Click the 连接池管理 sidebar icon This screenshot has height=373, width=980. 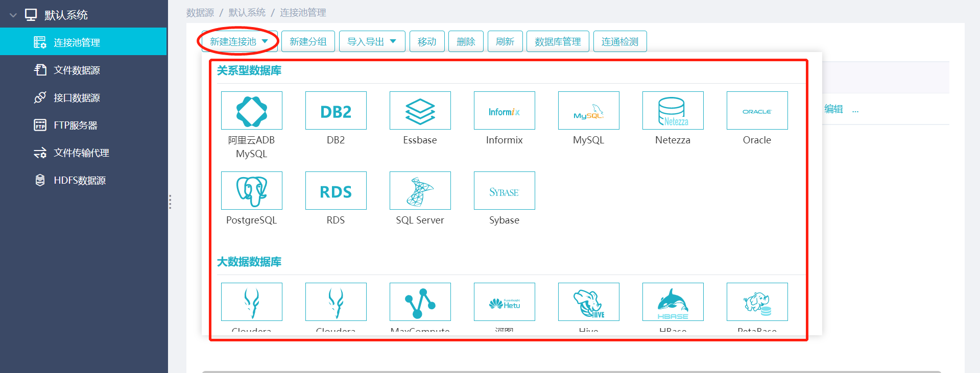40,42
